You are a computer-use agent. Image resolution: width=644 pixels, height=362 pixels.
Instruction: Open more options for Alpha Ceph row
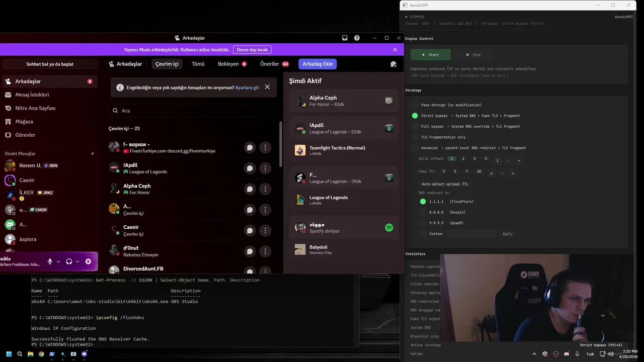tap(265, 189)
